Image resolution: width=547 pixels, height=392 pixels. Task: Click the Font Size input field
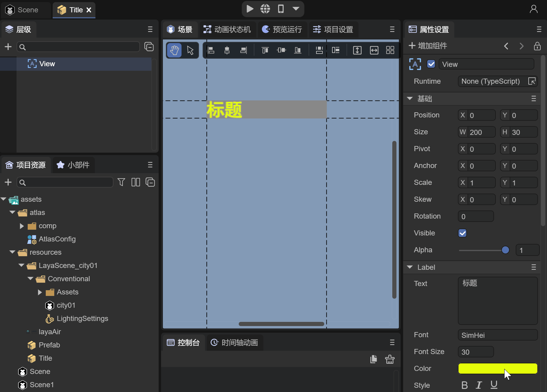click(476, 352)
